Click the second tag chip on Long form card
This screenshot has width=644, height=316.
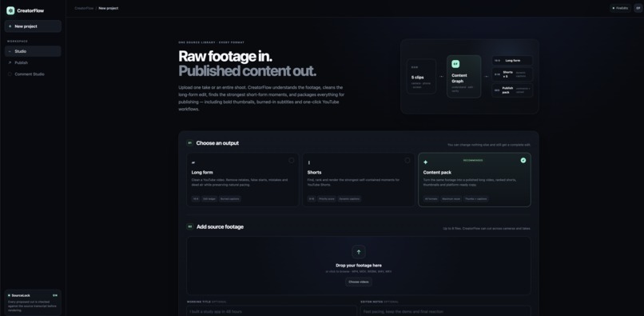coord(209,198)
